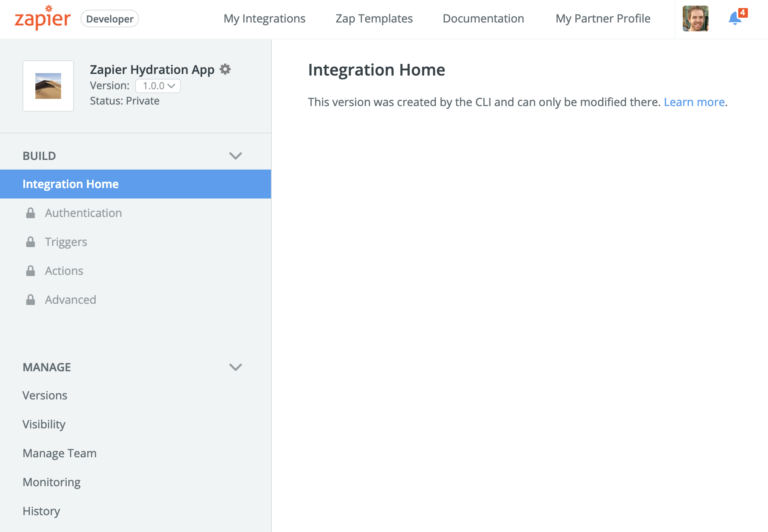Open Zap Templates in top navigation
The height and width of the screenshot is (532, 768).
pyautogui.click(x=374, y=18)
